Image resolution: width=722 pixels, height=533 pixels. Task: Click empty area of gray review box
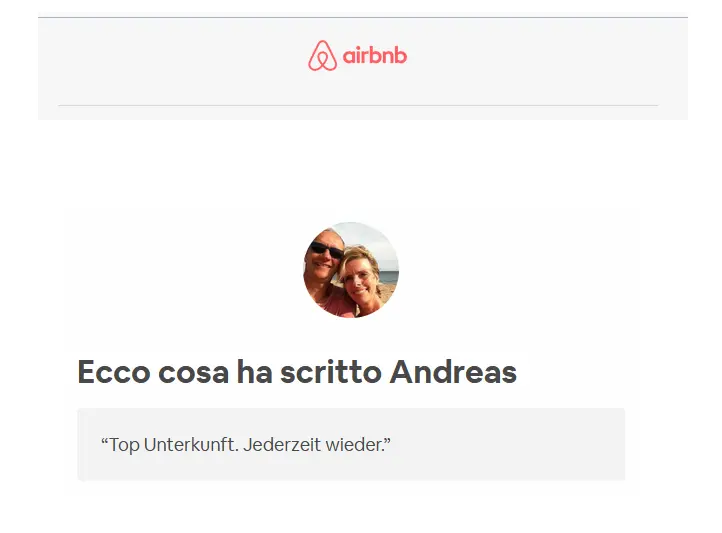(x=507, y=445)
